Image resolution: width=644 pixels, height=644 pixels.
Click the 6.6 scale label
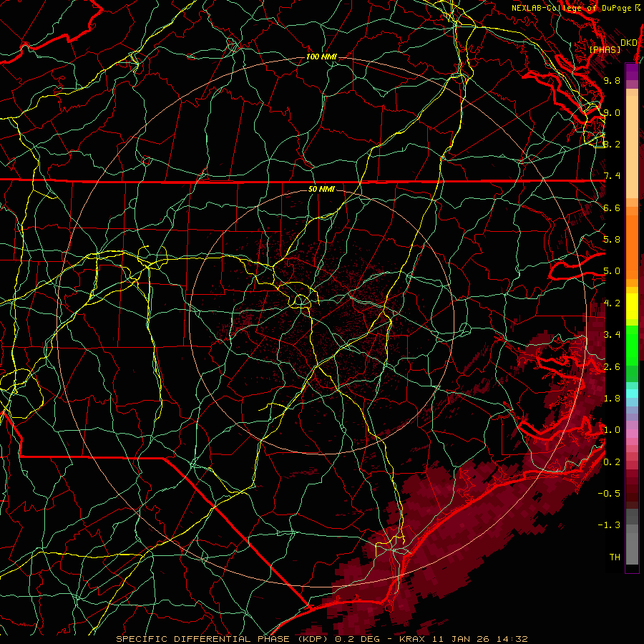tap(612, 208)
